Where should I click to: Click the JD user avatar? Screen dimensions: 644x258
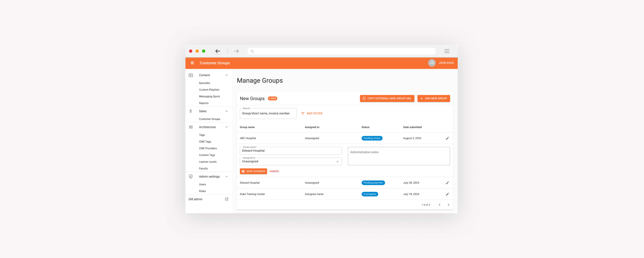[431, 63]
